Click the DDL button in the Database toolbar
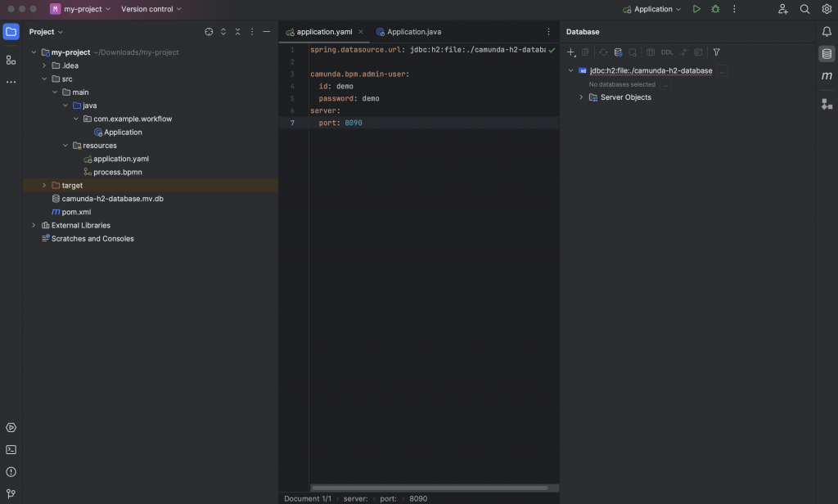Viewport: 838px width, 504px height. [x=667, y=52]
